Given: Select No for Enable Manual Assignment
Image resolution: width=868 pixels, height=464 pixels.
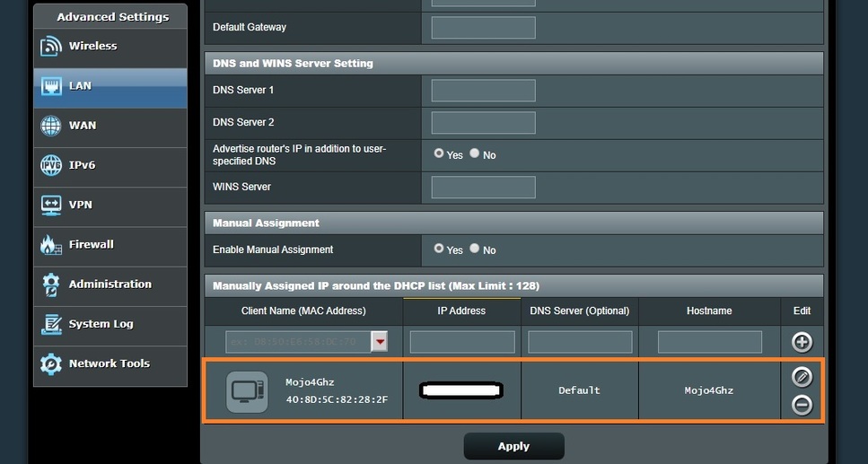Looking at the screenshot, I should click(x=475, y=249).
